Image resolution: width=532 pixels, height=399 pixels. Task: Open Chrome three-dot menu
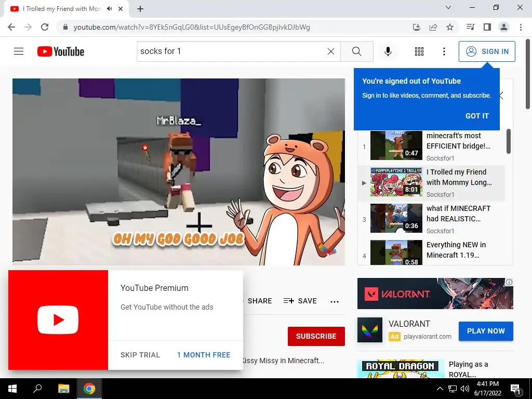point(521,27)
